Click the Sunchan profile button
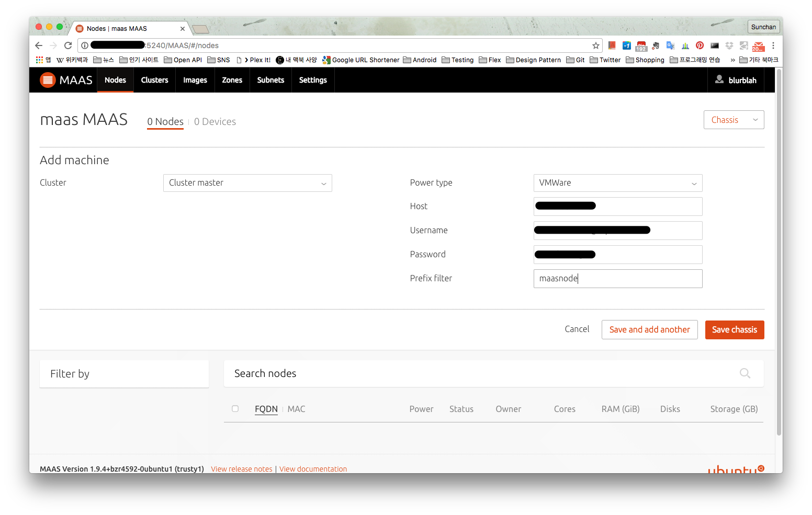This screenshot has width=812, height=515. coord(763,27)
